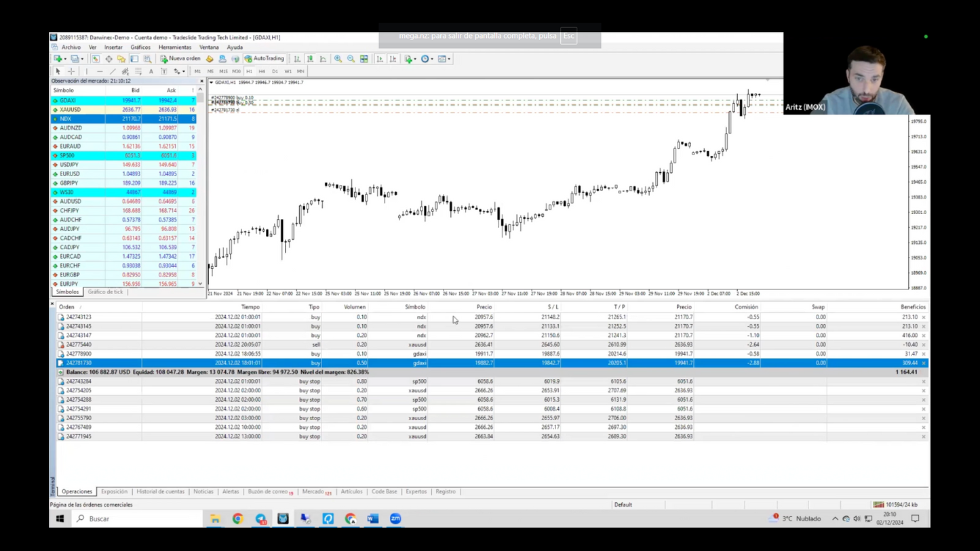This screenshot has width=980, height=551.
Task: Switch to Gráfico de tick tab
Action: pyautogui.click(x=105, y=292)
